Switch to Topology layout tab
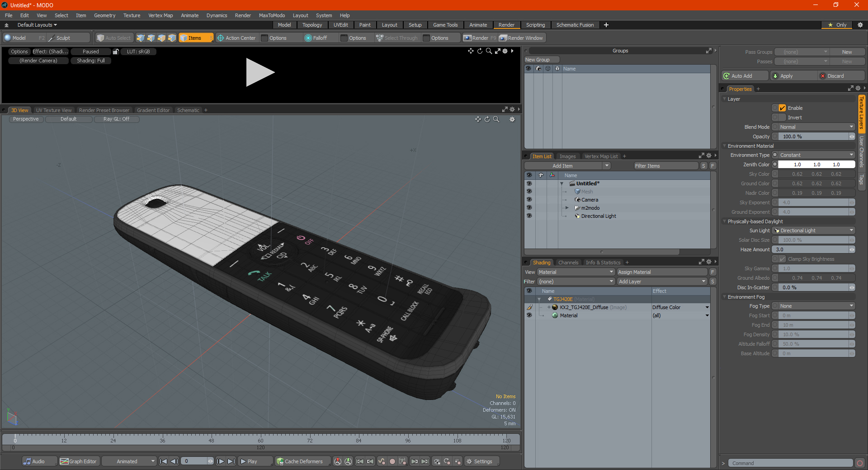Viewport: 868px width, 470px height. 312,25
